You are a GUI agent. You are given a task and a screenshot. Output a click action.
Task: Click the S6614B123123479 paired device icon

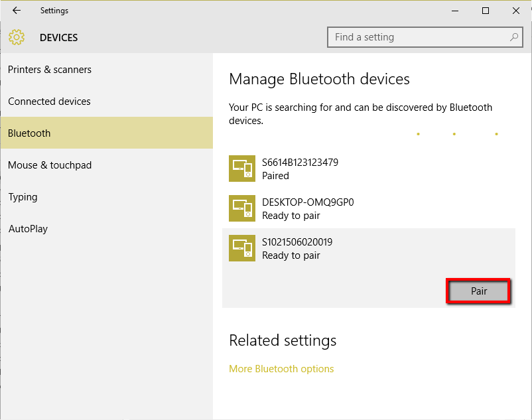[x=242, y=169]
